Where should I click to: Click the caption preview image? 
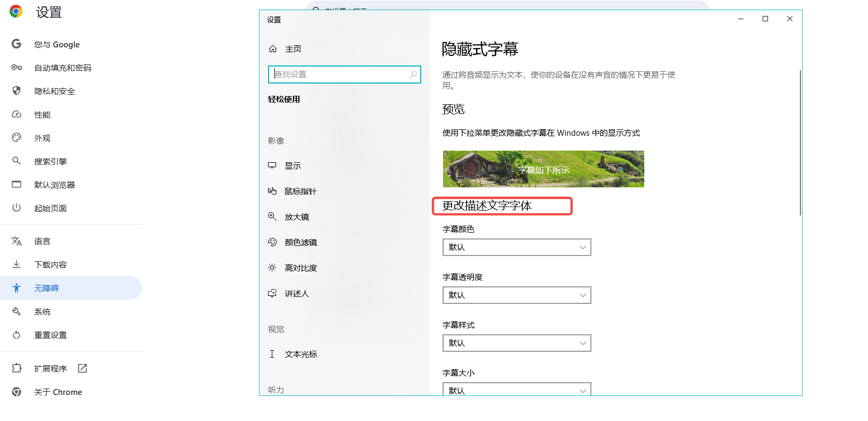tap(544, 169)
